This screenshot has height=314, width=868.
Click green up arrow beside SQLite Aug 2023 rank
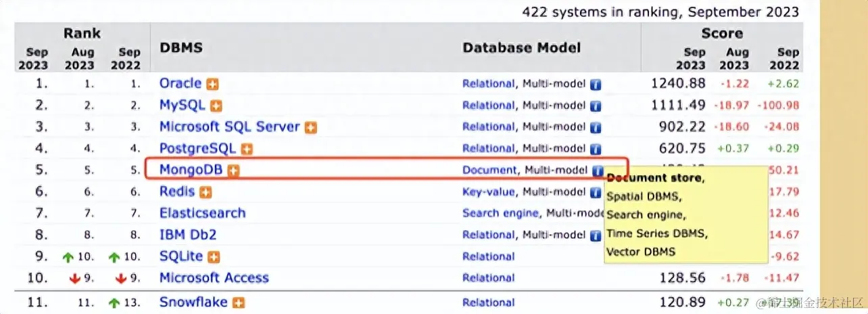(x=68, y=257)
